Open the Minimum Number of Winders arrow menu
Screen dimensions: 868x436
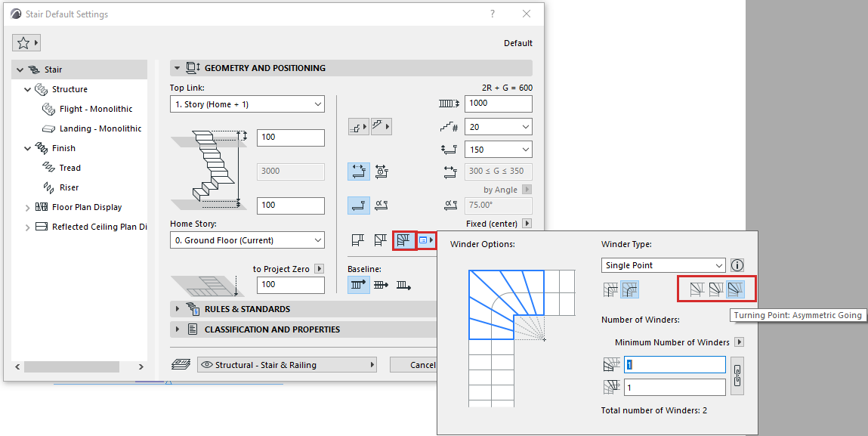[739, 342]
